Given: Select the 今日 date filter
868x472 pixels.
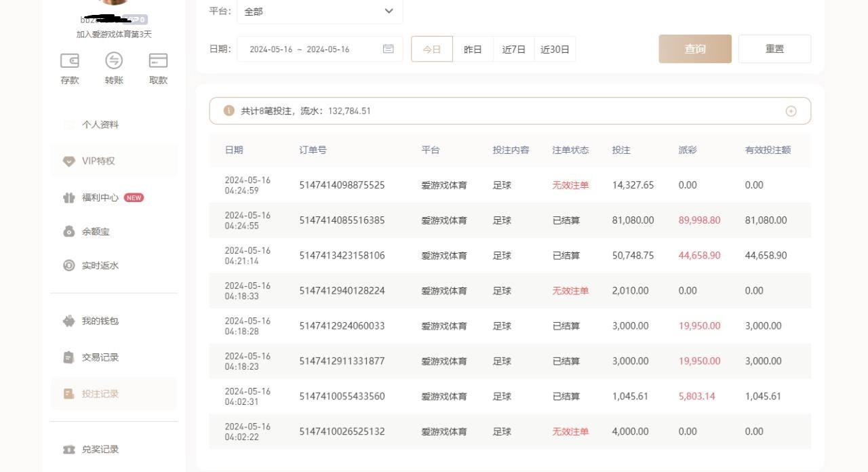Looking at the screenshot, I should tap(432, 50).
